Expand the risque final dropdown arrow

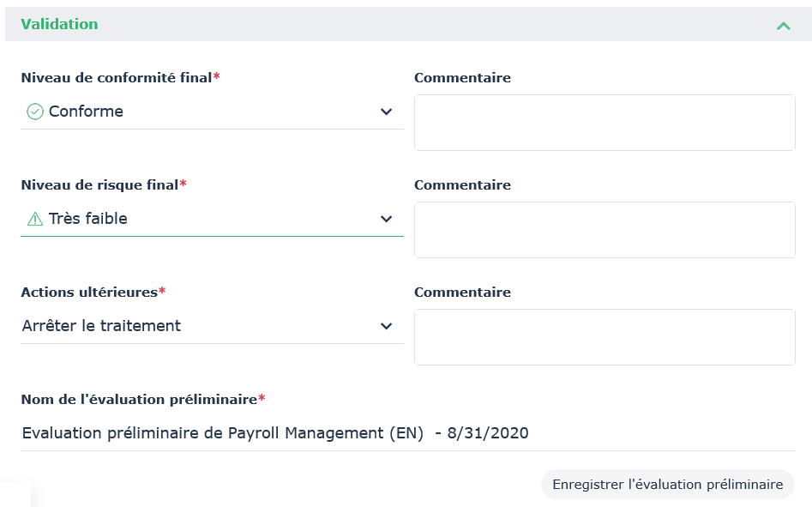coord(386,219)
